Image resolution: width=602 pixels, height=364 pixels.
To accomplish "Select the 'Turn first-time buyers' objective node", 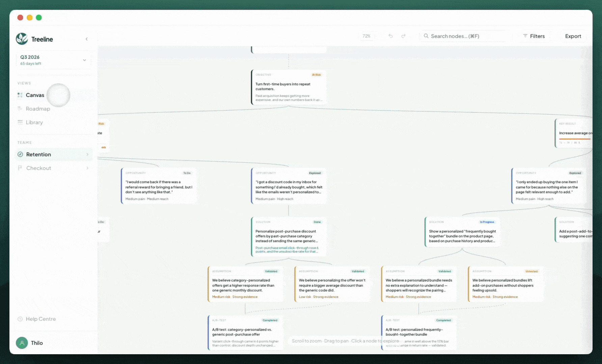I will pyautogui.click(x=289, y=87).
